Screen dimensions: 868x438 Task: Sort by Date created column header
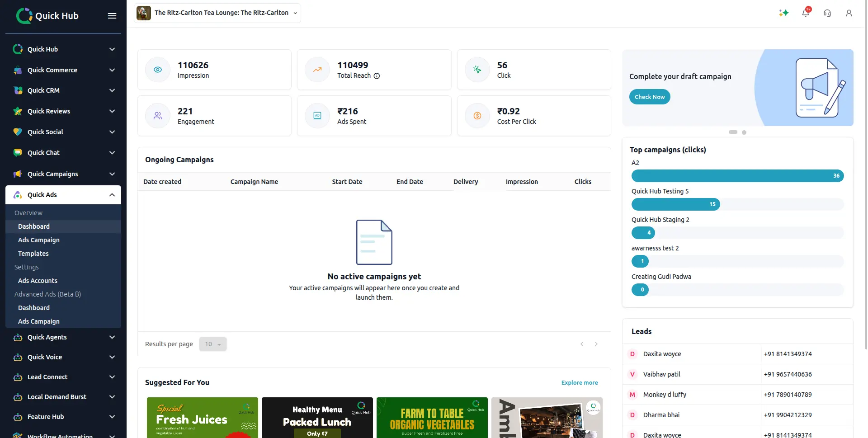[162, 182]
